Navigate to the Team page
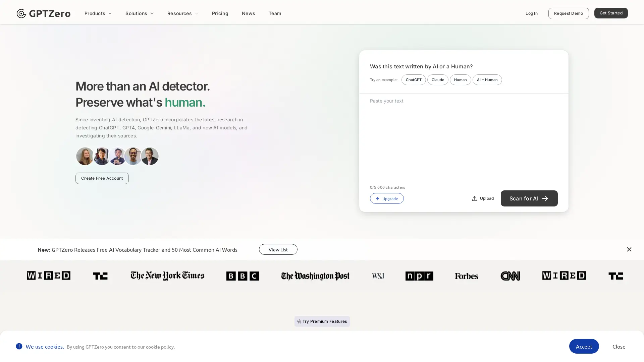 tap(275, 13)
